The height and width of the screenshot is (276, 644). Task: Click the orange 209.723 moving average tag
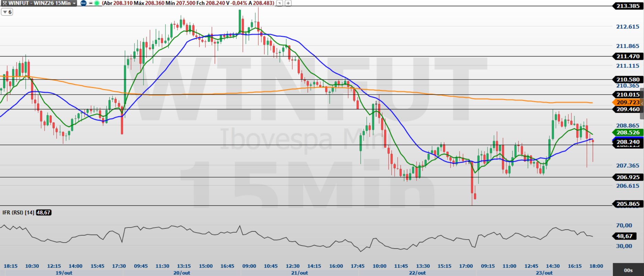[x=627, y=102]
